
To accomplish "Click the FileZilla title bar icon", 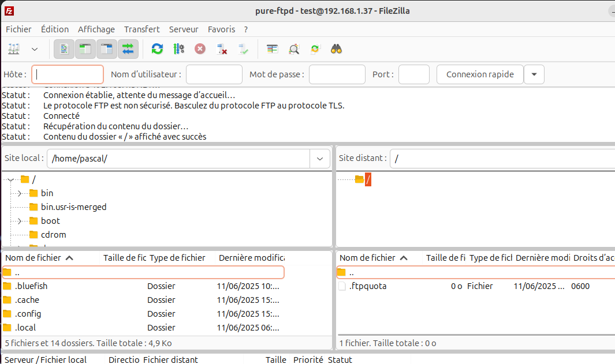I will tap(9, 11).
